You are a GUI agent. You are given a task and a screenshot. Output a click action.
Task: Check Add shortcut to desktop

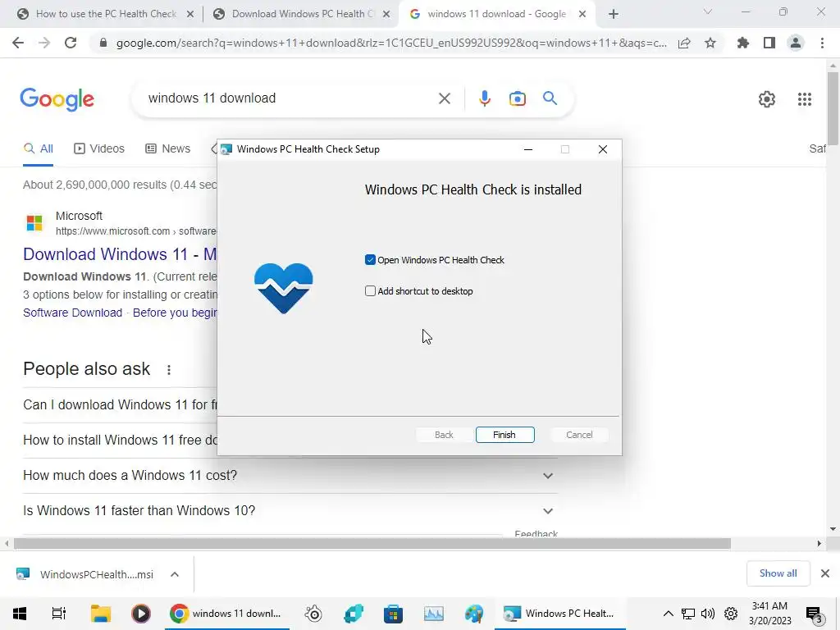tap(370, 291)
